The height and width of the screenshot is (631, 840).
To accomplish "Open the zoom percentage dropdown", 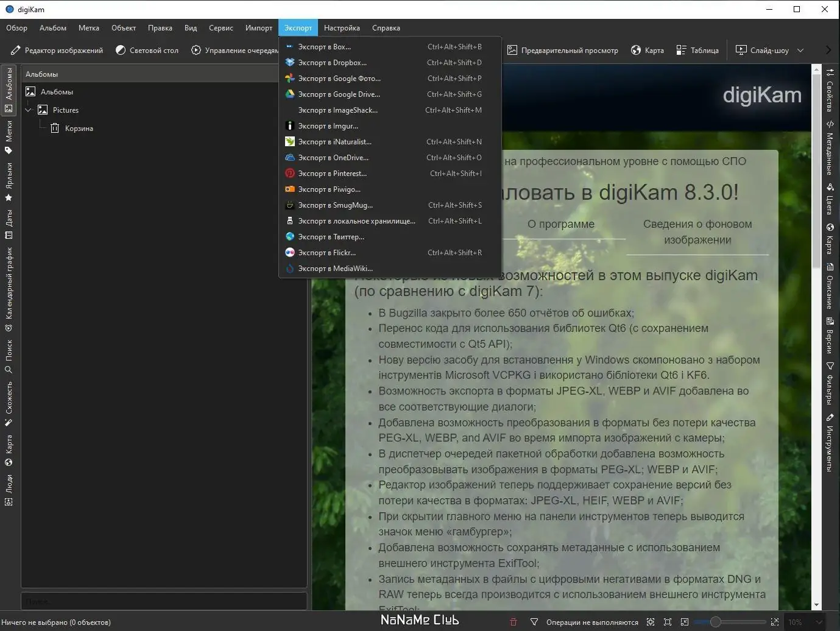I will tap(804, 622).
